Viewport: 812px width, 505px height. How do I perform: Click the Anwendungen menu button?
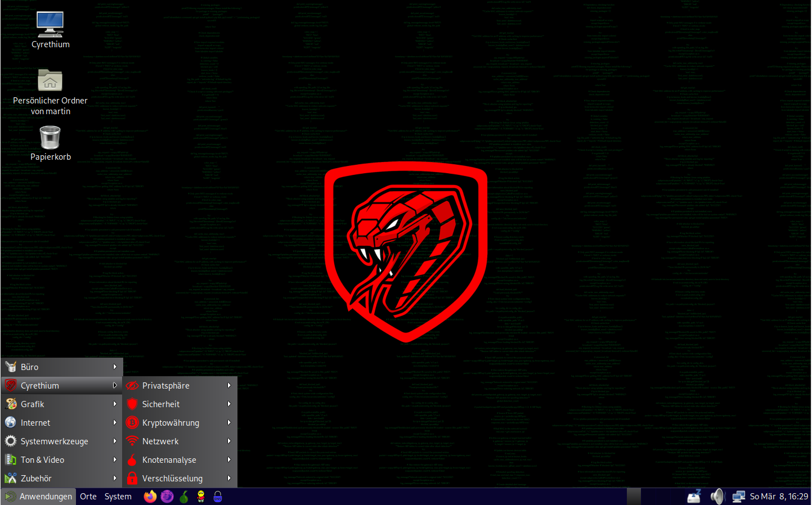pos(39,497)
